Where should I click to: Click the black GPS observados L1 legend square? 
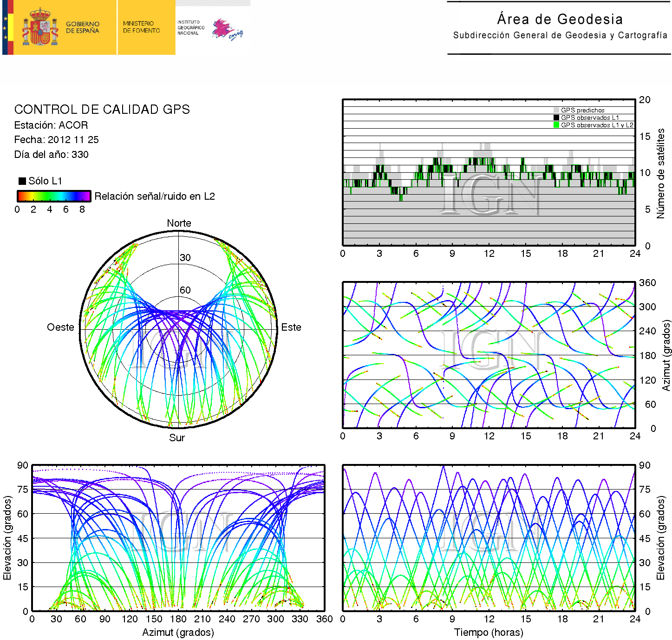(556, 118)
